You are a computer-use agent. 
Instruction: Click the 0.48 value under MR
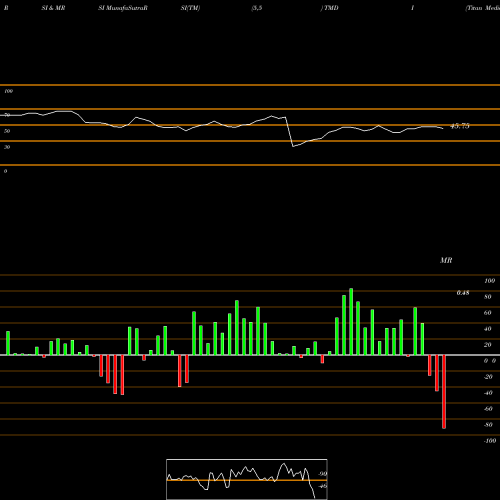coord(463,293)
